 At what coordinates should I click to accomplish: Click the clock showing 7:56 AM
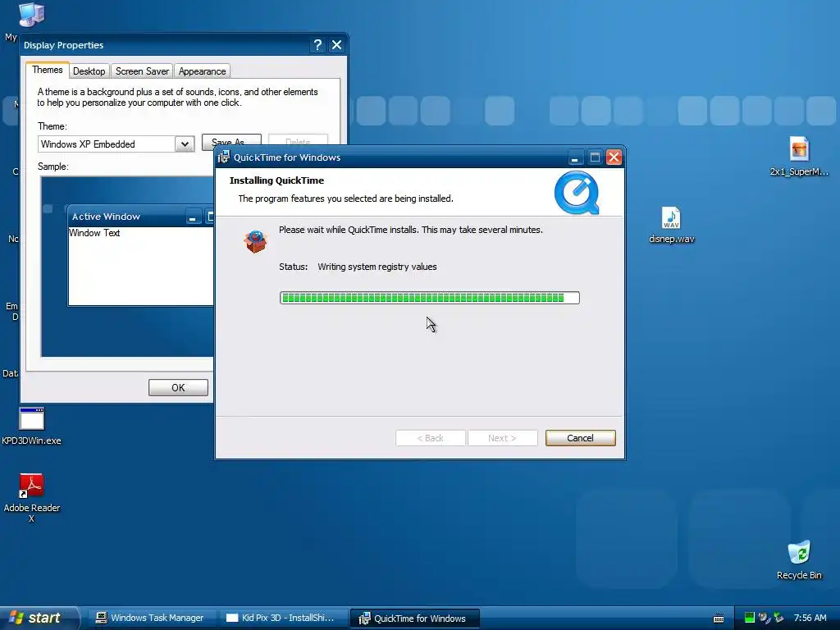coord(810,618)
